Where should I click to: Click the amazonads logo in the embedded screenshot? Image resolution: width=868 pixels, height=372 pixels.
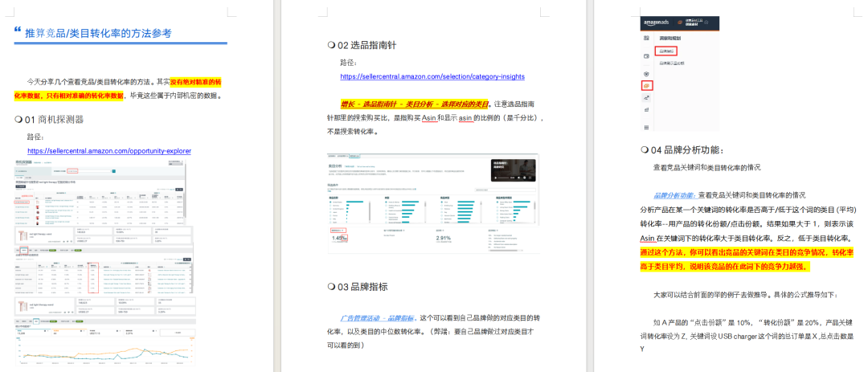pos(656,23)
